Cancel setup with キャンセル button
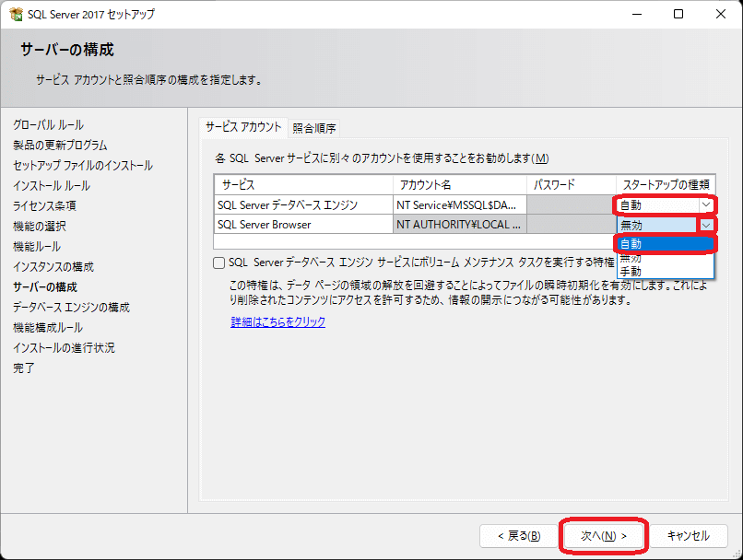This screenshot has height=560, width=743. [688, 535]
